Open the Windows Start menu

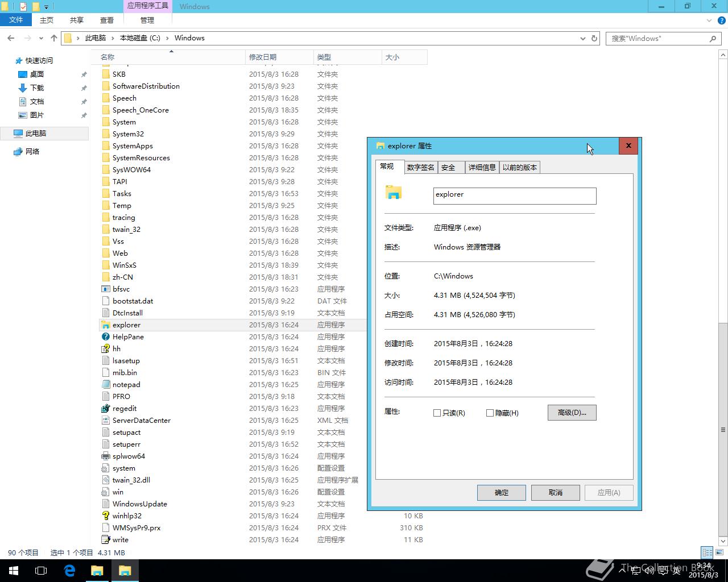pyautogui.click(x=14, y=571)
